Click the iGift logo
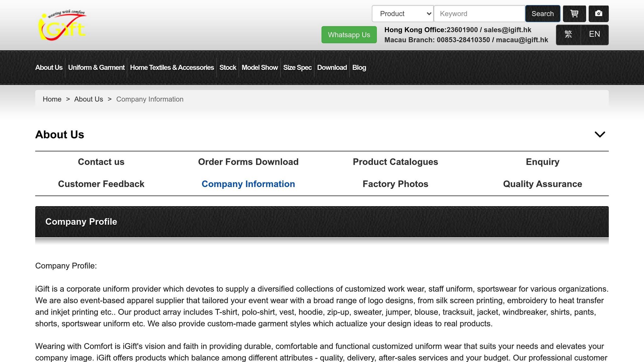 click(62, 25)
